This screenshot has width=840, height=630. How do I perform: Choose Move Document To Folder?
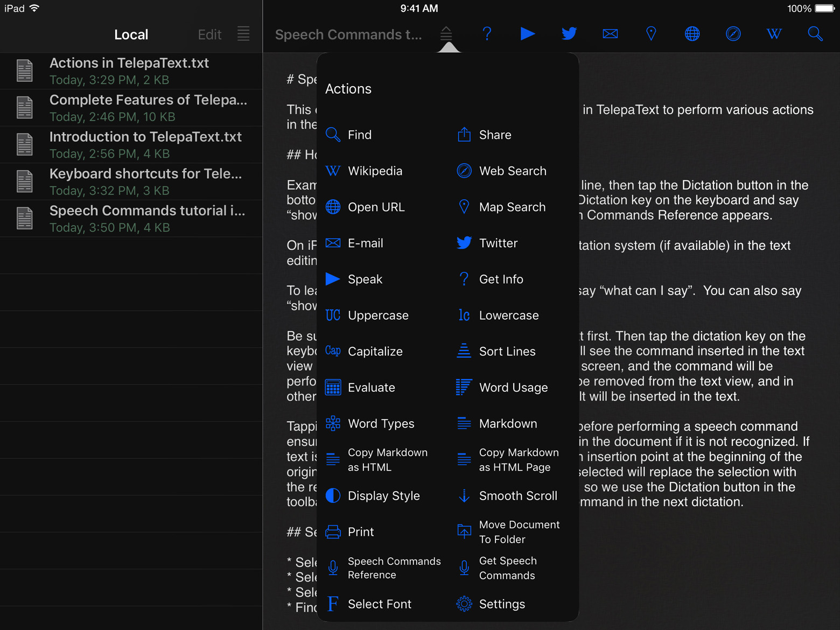(508, 531)
